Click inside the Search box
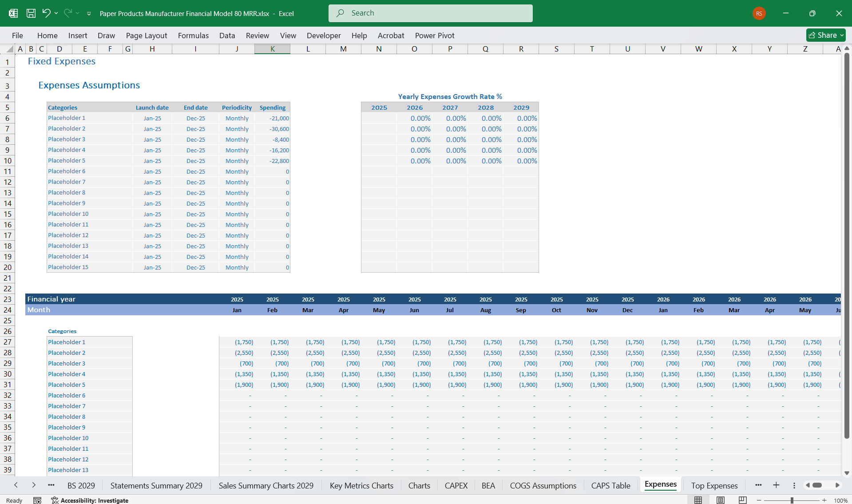 (x=430, y=13)
